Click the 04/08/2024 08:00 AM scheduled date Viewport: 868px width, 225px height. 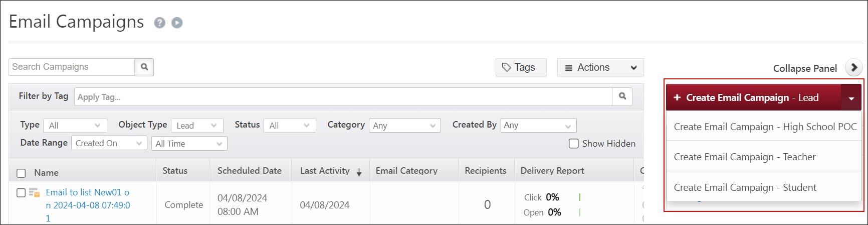(x=243, y=205)
